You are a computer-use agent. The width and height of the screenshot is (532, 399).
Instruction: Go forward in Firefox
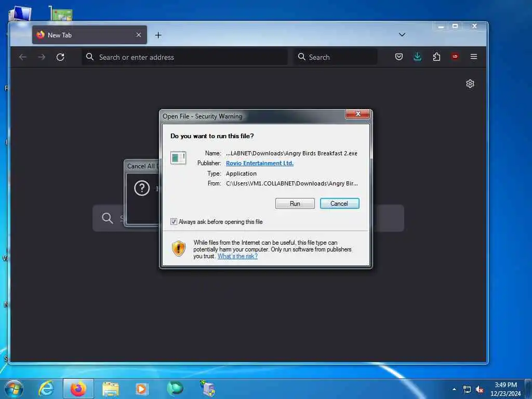click(42, 57)
